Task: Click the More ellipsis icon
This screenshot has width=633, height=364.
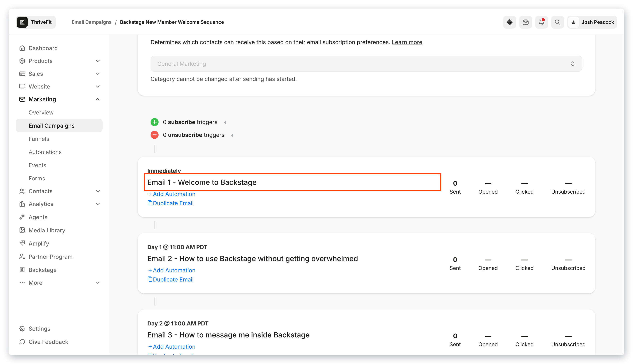Action: point(22,282)
